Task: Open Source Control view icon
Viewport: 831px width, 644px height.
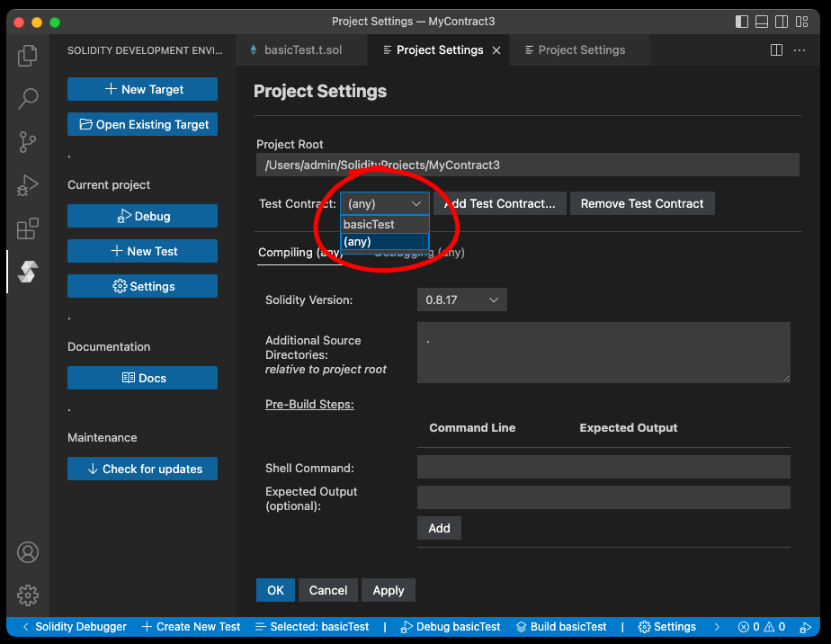Action: tap(28, 141)
